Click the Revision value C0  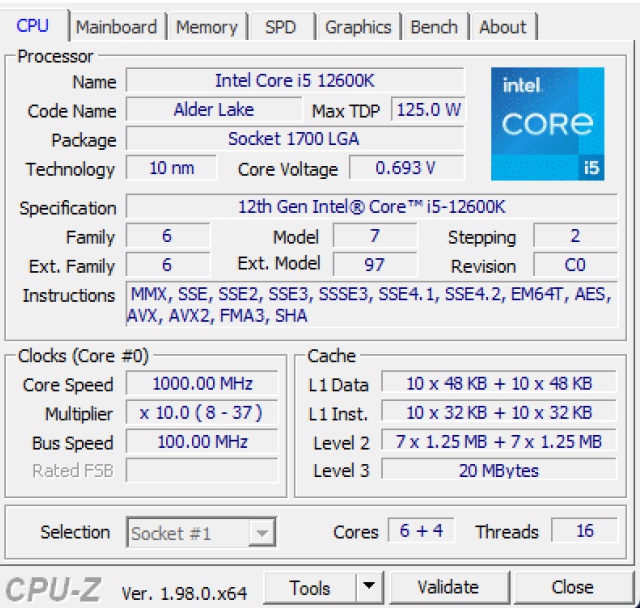(x=576, y=265)
